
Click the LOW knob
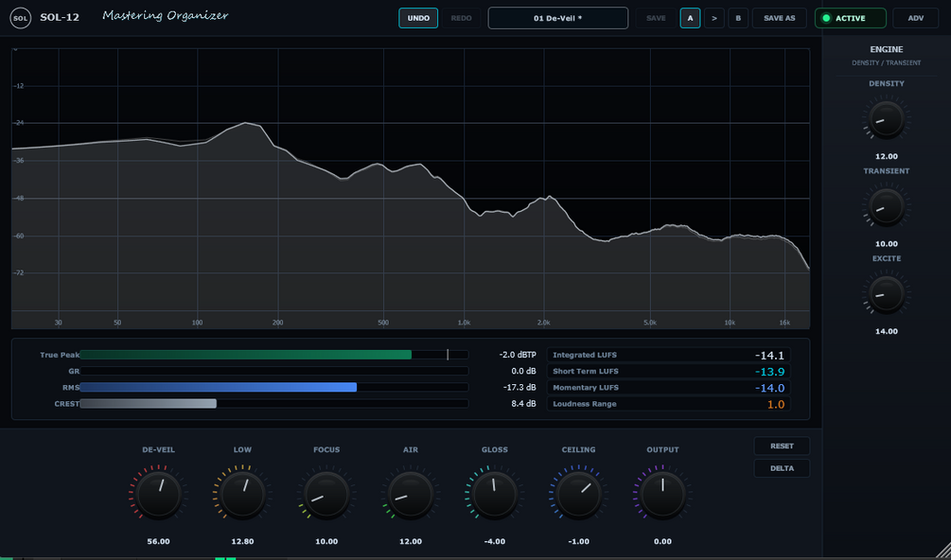click(x=242, y=494)
